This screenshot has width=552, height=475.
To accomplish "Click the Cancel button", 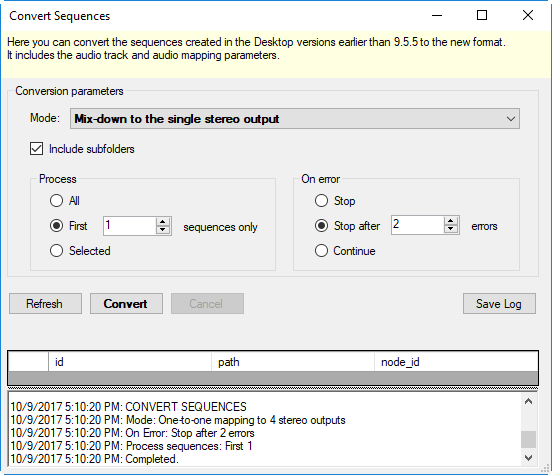I will pyautogui.click(x=207, y=304).
